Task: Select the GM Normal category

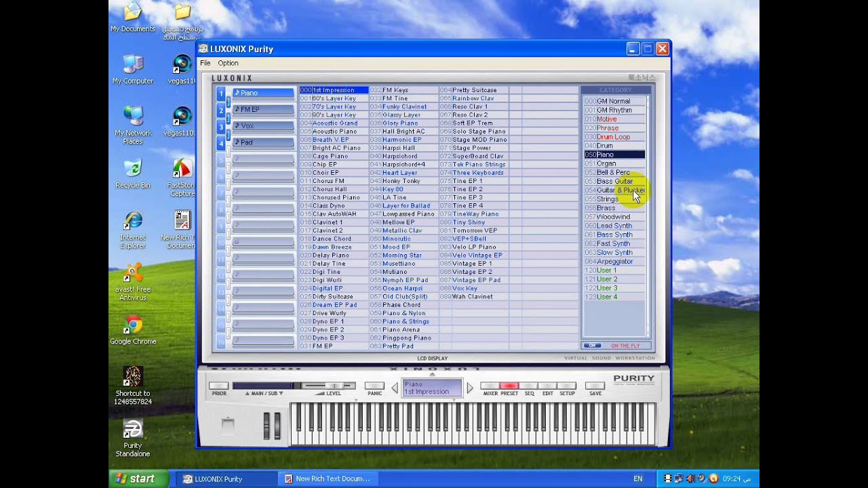Action: [x=614, y=101]
